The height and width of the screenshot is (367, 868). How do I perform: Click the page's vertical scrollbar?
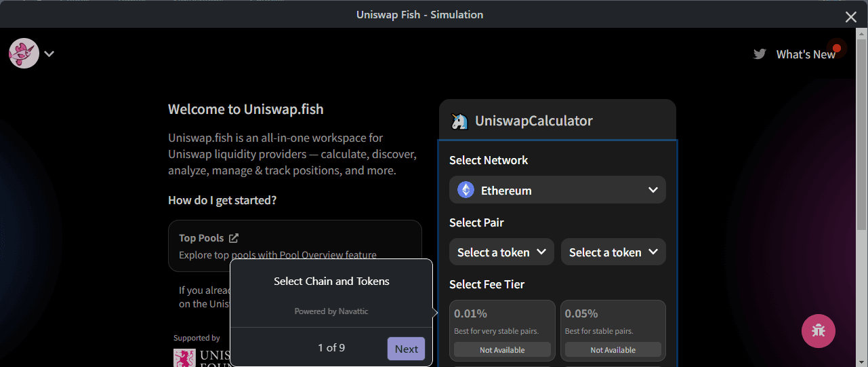coord(863,136)
